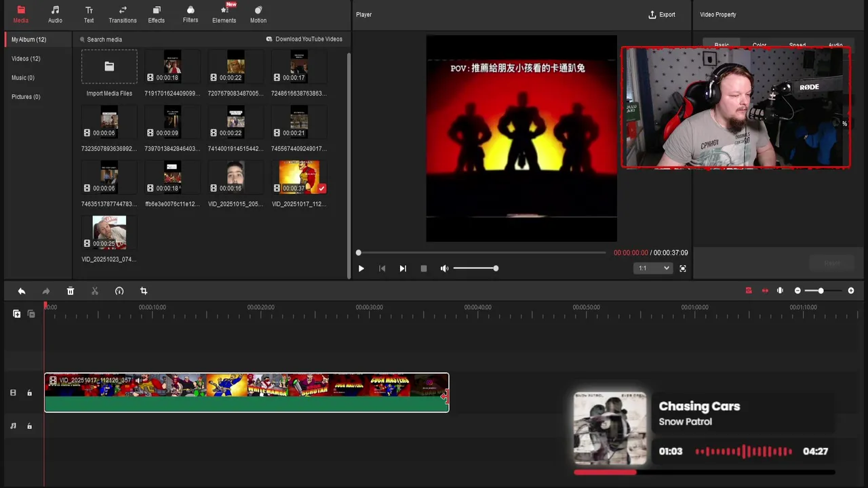Screen dimensions: 868x488
Task: Toggle video track lock
Action: click(29, 393)
